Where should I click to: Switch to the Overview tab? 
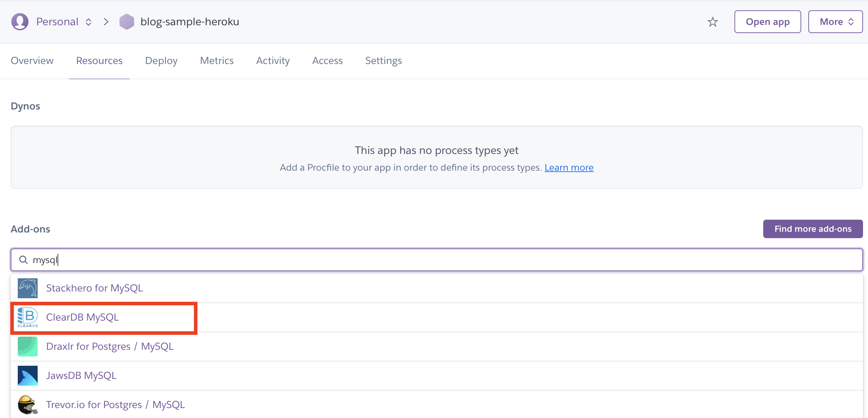point(32,61)
